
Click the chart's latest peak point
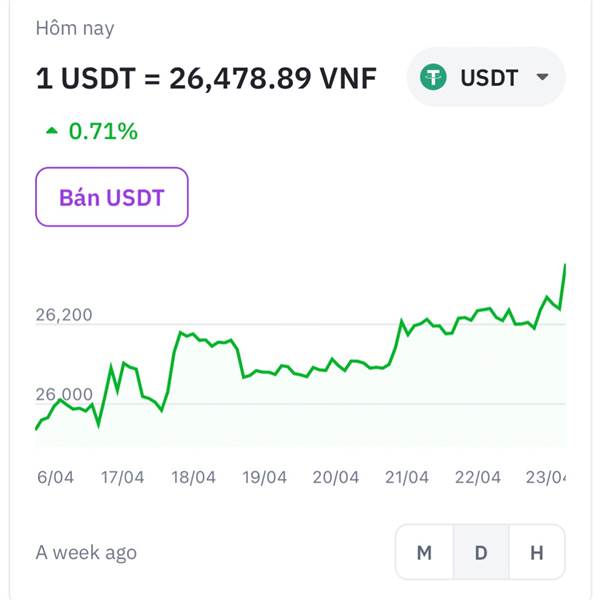(565, 265)
